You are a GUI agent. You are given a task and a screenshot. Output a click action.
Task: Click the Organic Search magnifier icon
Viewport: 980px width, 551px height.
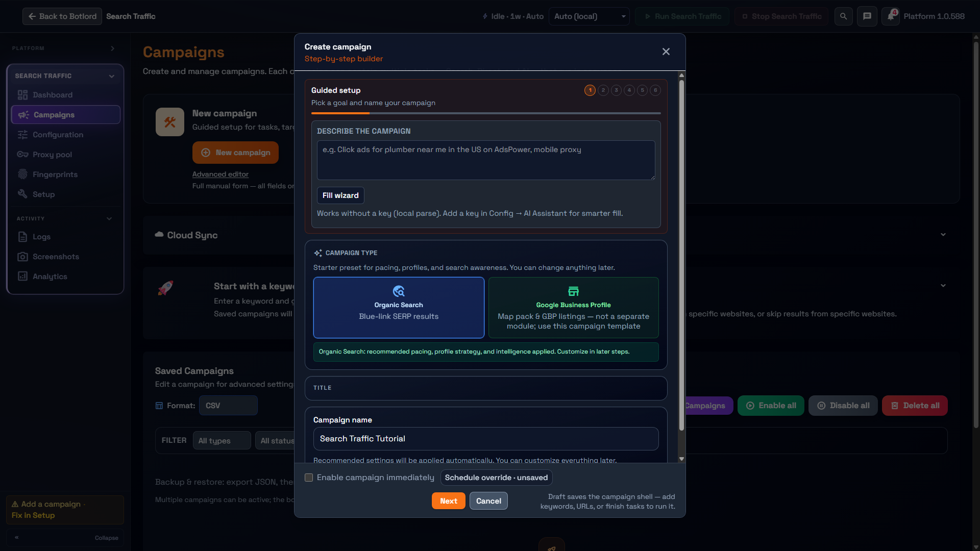pyautogui.click(x=399, y=291)
